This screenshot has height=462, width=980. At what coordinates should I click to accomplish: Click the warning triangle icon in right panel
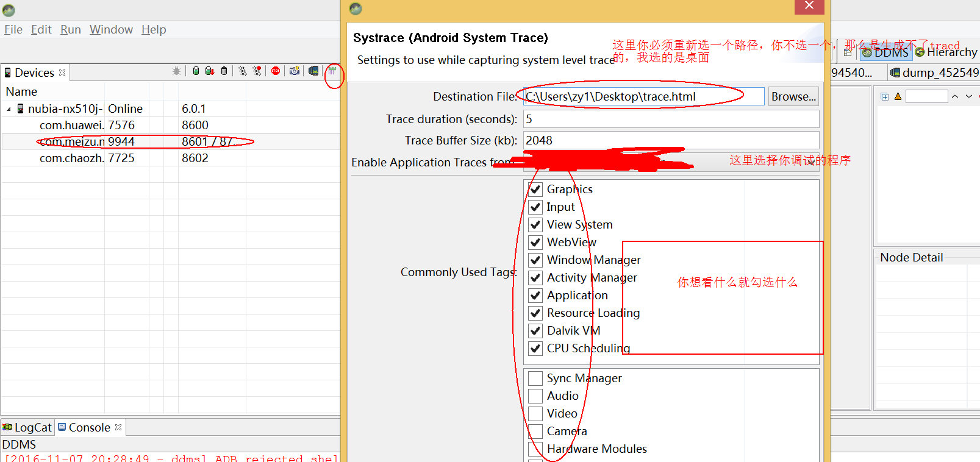[898, 96]
